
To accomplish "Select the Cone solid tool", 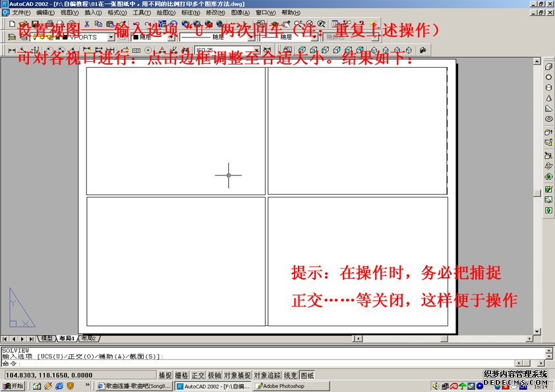I will coord(548,98).
